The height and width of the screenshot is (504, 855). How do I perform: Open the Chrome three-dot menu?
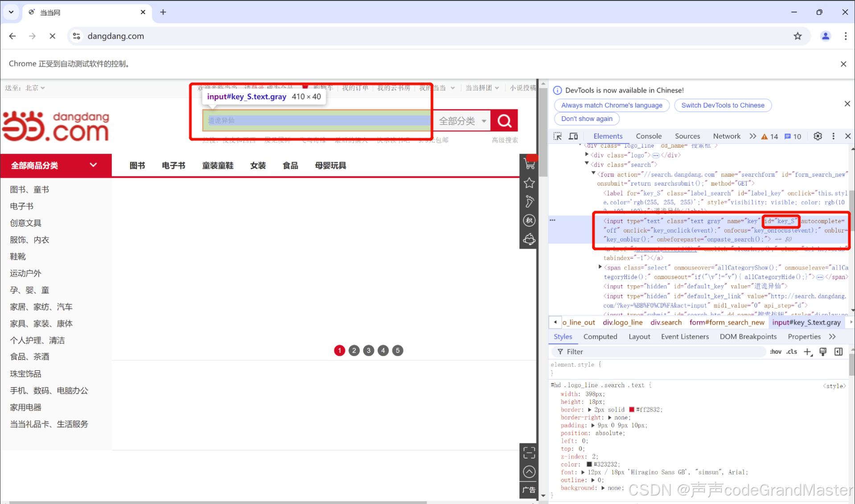point(845,36)
